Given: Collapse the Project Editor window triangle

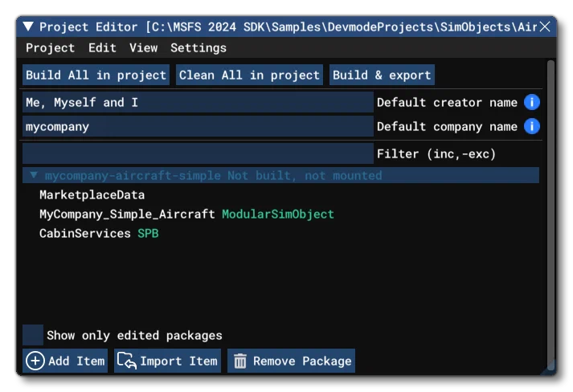Looking at the screenshot, I should 28,27.
